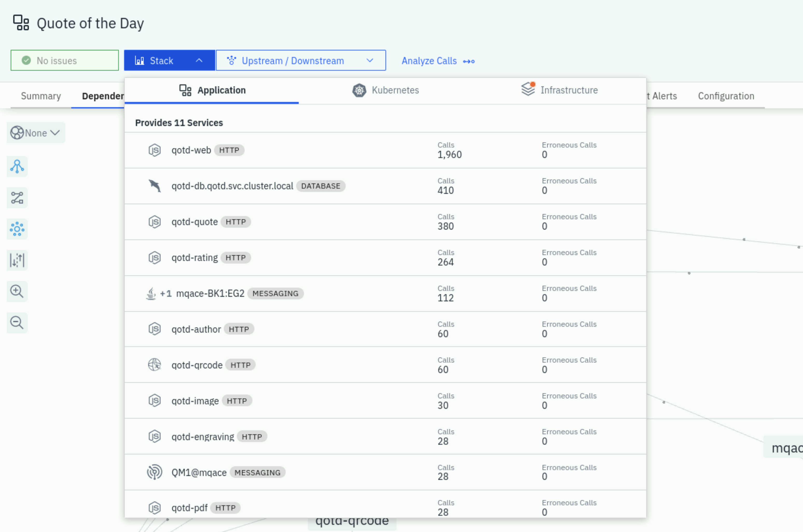Click the Upstream / Downstream nodes icon

[x=231, y=60]
